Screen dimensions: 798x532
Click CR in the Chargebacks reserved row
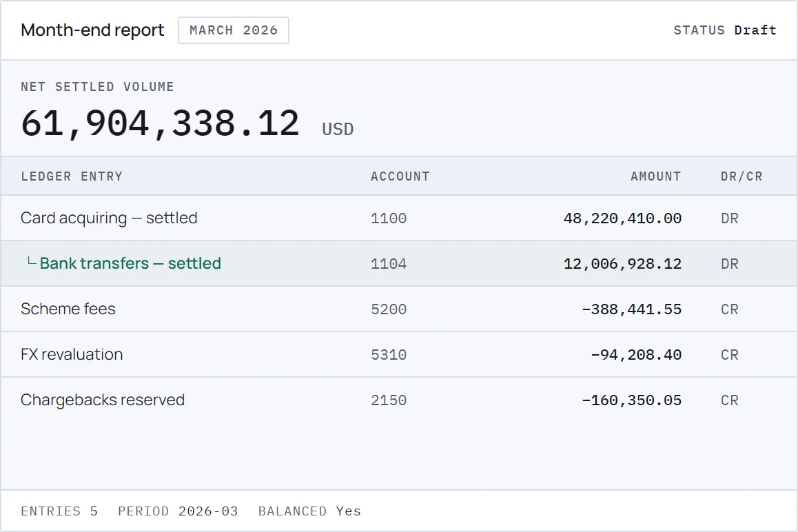point(729,400)
